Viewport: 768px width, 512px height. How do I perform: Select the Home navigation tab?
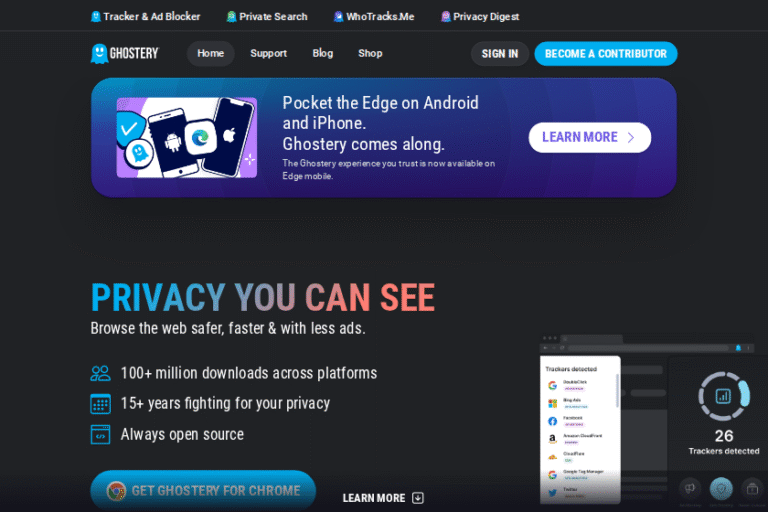point(211,53)
